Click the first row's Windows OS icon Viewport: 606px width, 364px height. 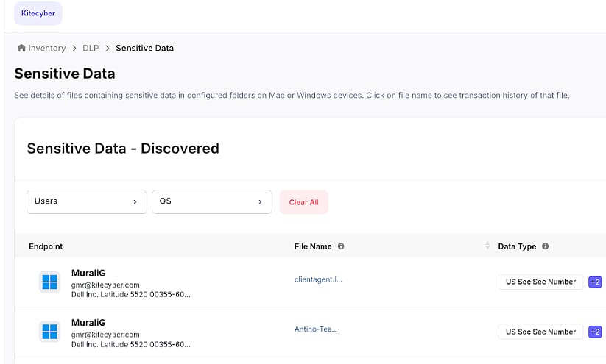[49, 282]
